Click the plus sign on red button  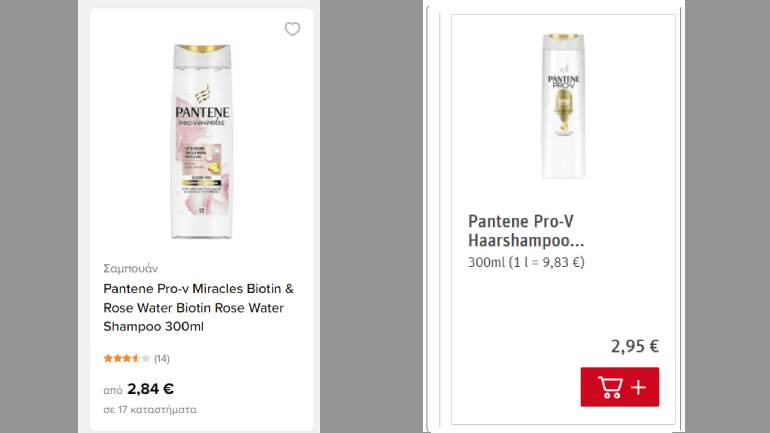(x=638, y=387)
